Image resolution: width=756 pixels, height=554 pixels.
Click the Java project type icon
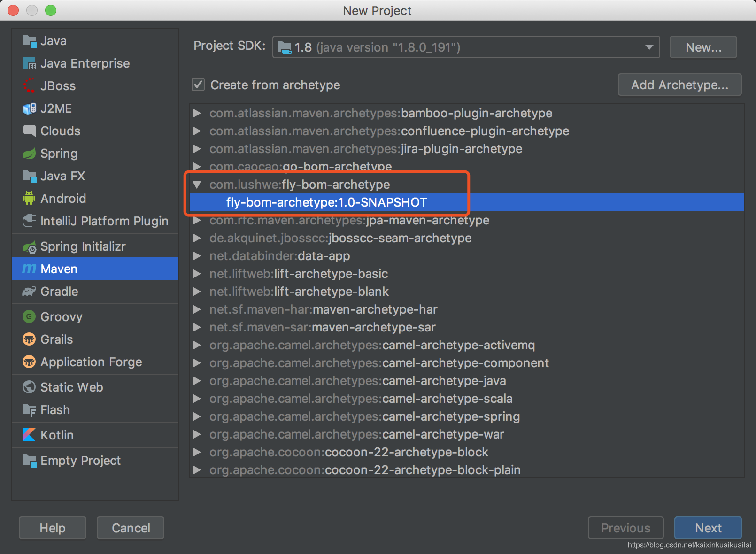[29, 41]
